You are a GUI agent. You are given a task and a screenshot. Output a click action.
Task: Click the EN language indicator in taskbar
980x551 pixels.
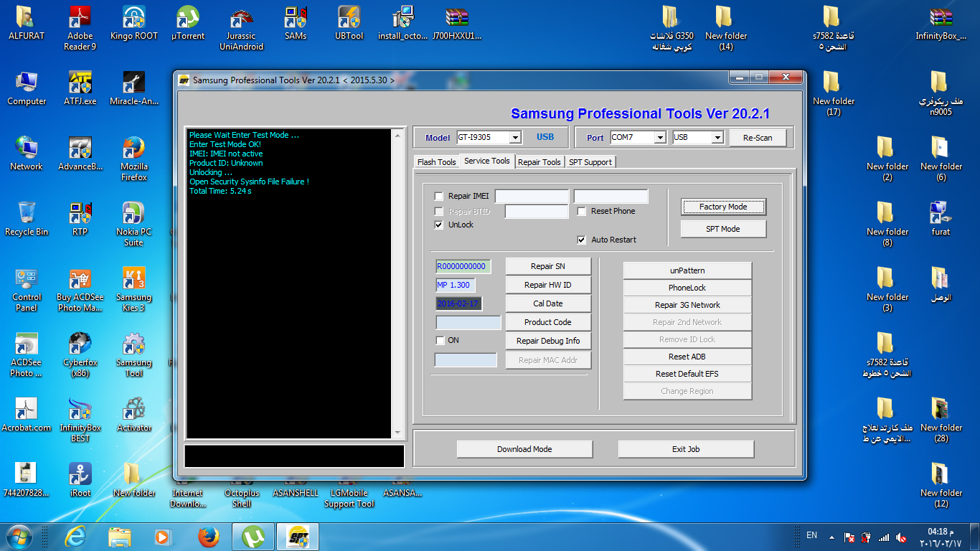pyautogui.click(x=811, y=535)
